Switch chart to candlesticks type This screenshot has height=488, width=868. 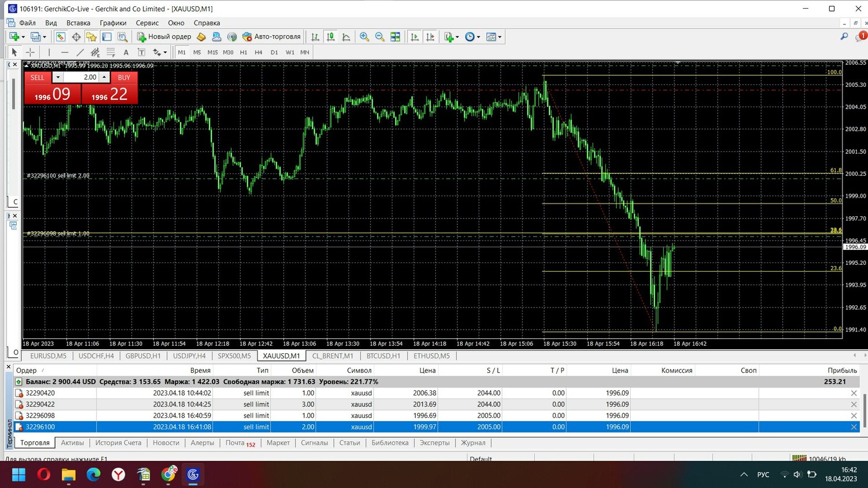(330, 36)
